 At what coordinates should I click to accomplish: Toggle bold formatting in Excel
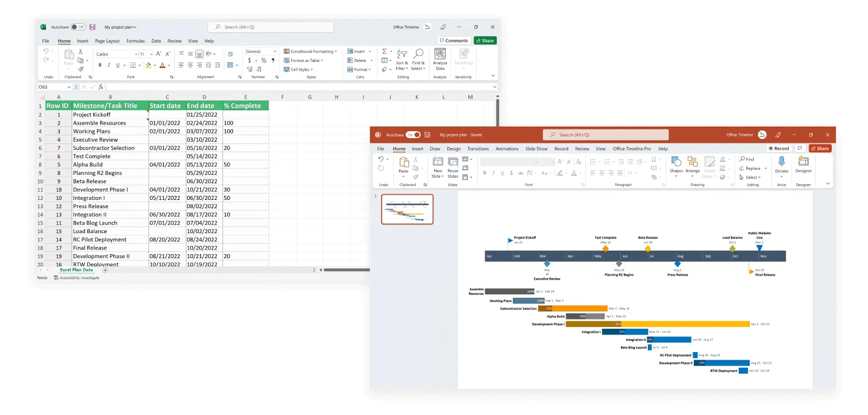[x=100, y=65]
